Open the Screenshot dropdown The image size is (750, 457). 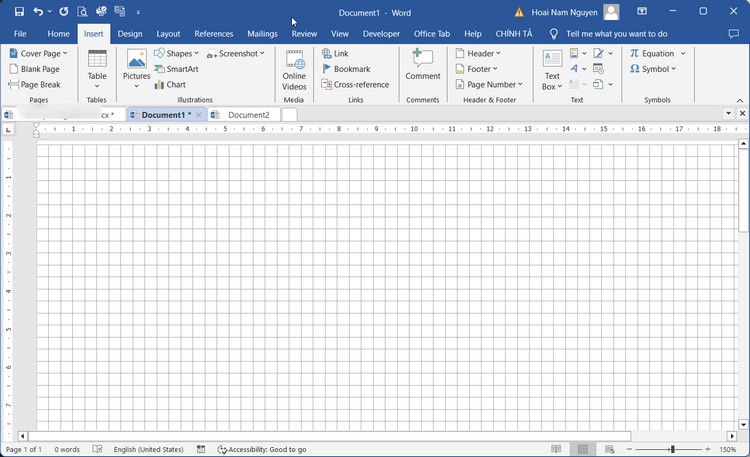pos(235,54)
